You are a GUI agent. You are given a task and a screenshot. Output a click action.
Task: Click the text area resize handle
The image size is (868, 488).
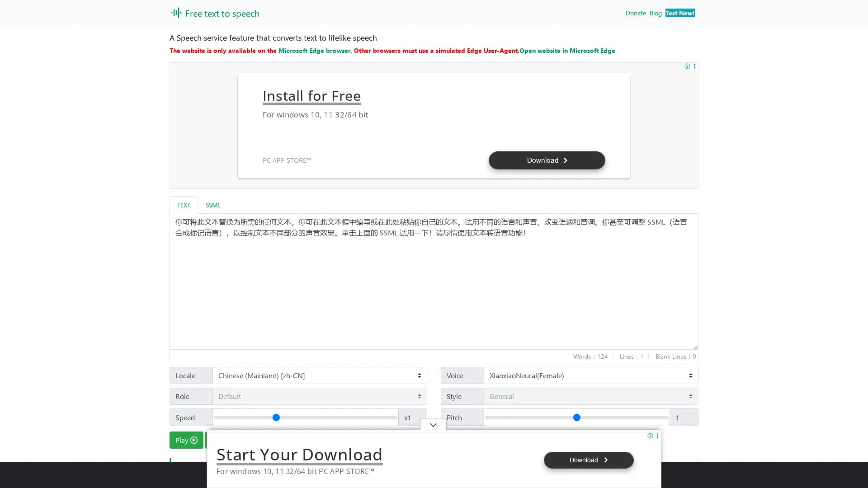[695, 347]
